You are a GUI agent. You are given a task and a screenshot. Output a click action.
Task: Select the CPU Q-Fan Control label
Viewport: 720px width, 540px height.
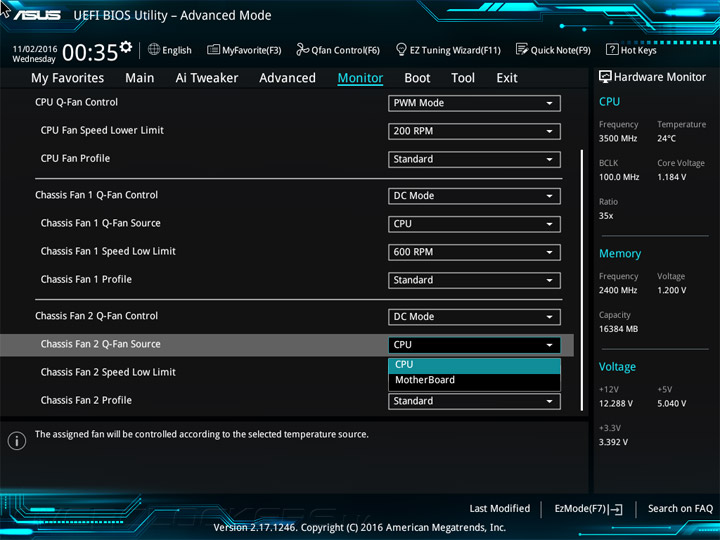[76, 102]
